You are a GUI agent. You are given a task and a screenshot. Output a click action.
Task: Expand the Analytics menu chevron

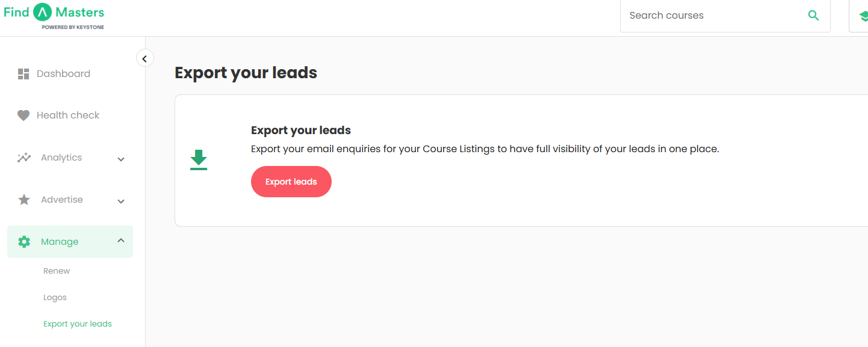[121, 159]
